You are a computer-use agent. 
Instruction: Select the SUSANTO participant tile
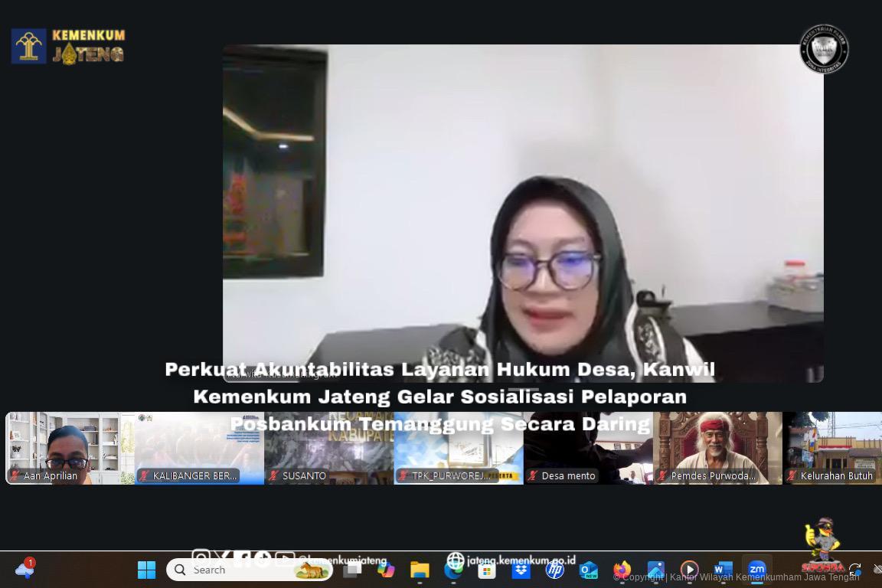tap(328, 448)
